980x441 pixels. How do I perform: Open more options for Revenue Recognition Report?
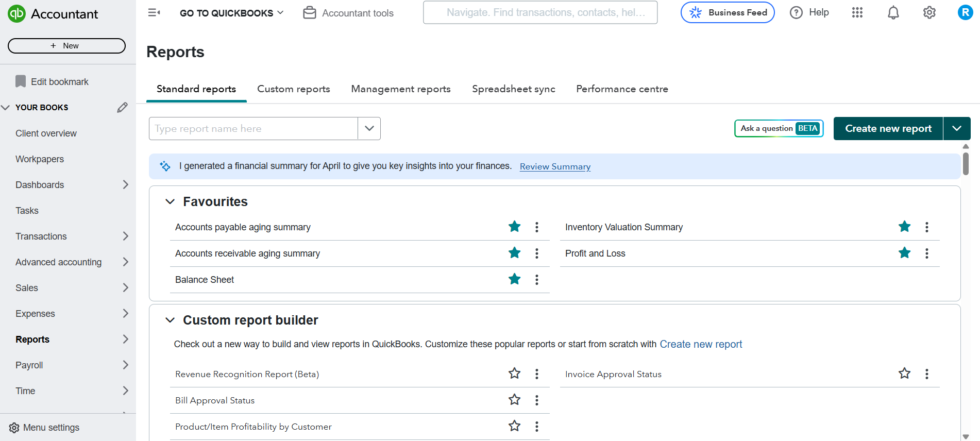click(x=537, y=374)
